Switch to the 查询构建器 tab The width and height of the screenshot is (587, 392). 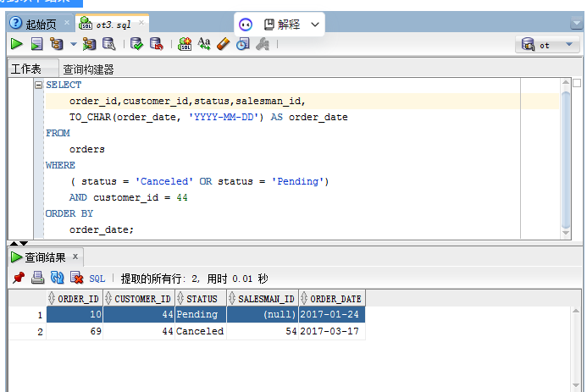tap(88, 69)
